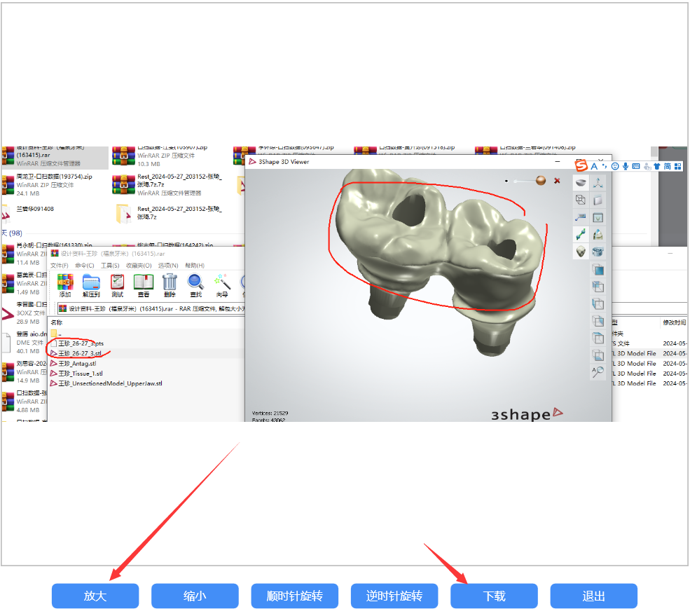Click the WinRAR 测试 (test) icon
690x616 pixels.
[x=117, y=285]
